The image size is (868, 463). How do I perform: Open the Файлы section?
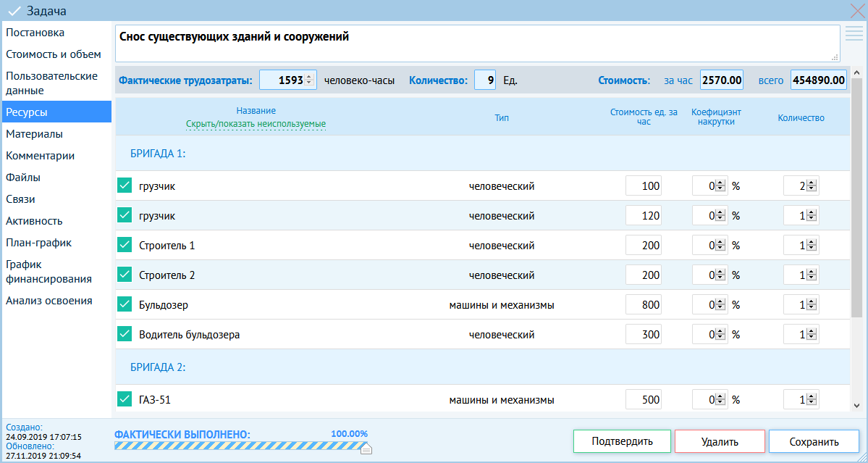point(56,178)
